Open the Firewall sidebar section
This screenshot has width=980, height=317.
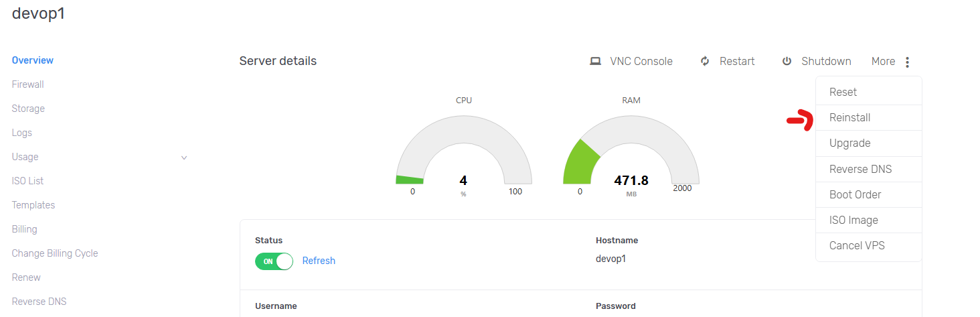pos(28,84)
